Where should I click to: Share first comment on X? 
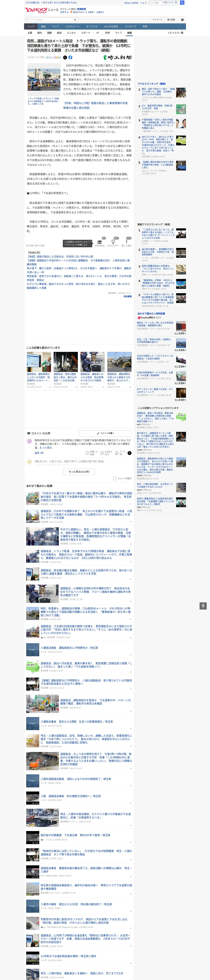point(129,453)
